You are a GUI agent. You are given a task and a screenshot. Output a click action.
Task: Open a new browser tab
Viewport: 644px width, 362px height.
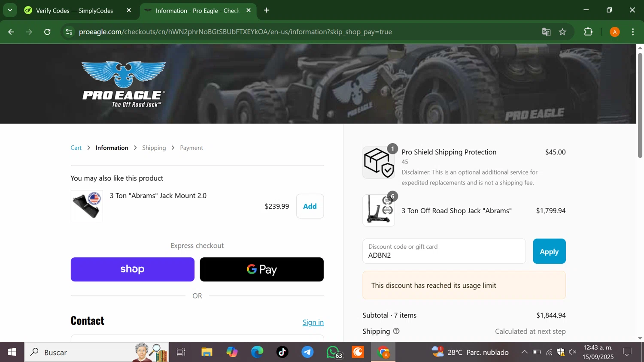(267, 10)
